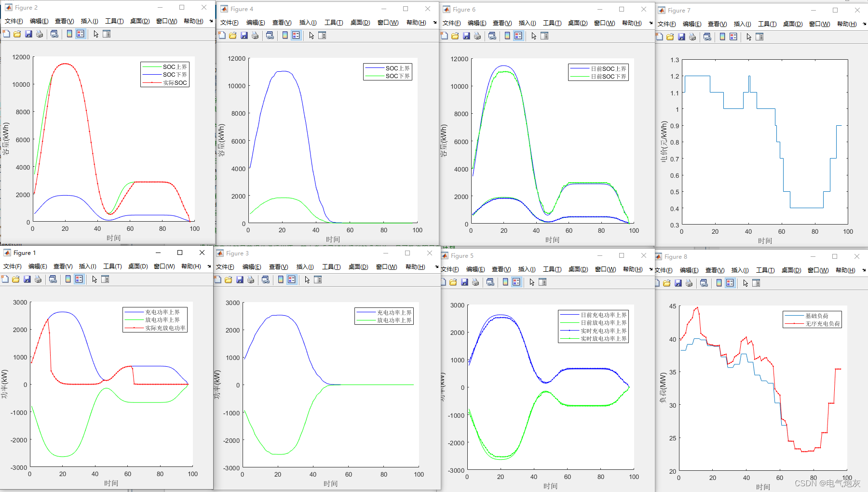
Task: Toggle Edit Plot arrow in Figure 2
Action: pos(96,34)
